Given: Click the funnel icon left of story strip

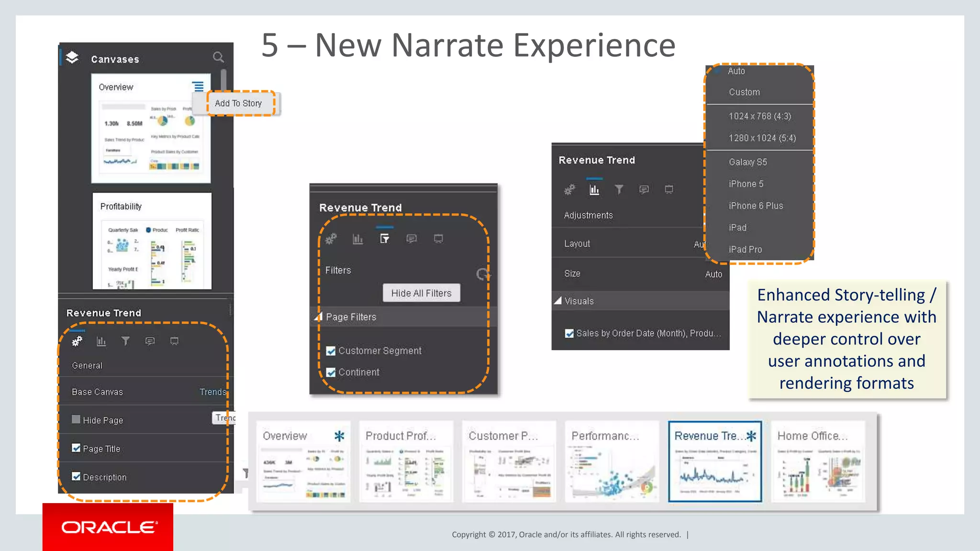Looking at the screenshot, I should [x=245, y=473].
